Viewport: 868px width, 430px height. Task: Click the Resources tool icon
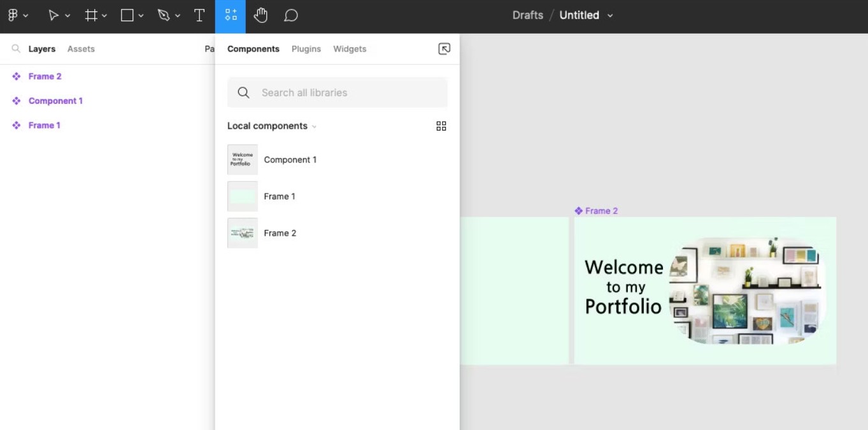pyautogui.click(x=231, y=15)
